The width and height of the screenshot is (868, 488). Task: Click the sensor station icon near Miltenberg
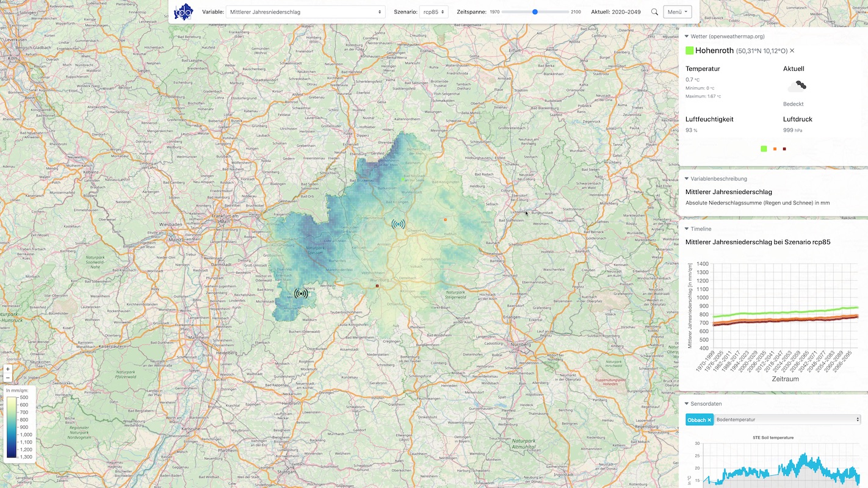(301, 293)
